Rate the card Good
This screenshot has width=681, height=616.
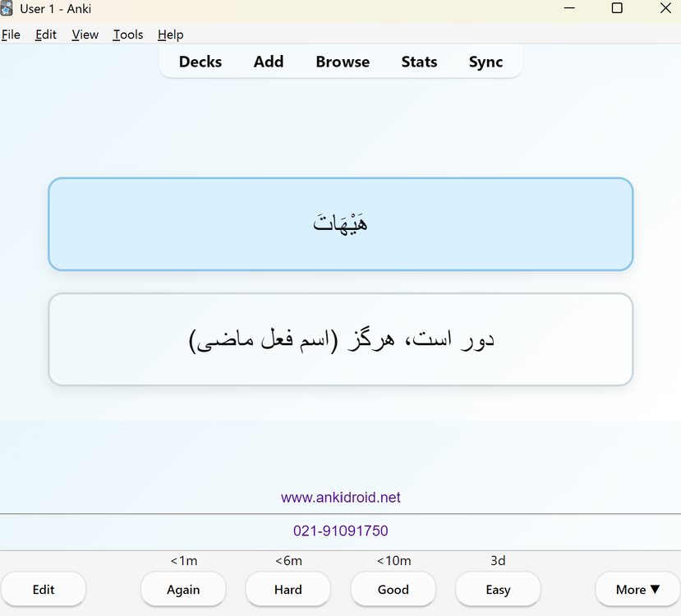(393, 589)
